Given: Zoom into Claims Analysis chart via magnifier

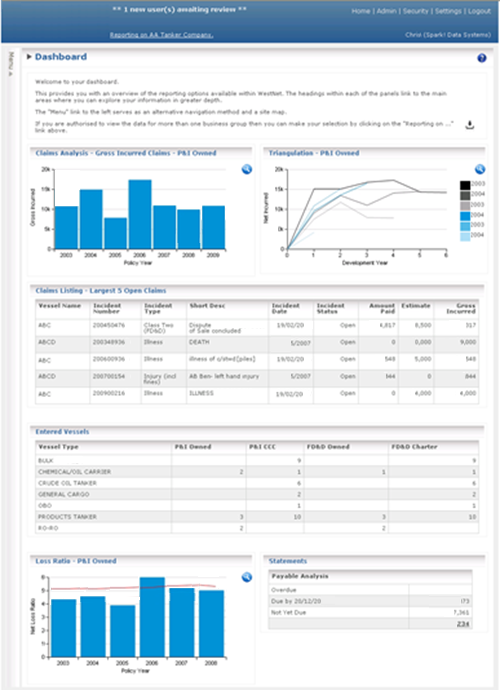Looking at the screenshot, I should pos(247,169).
